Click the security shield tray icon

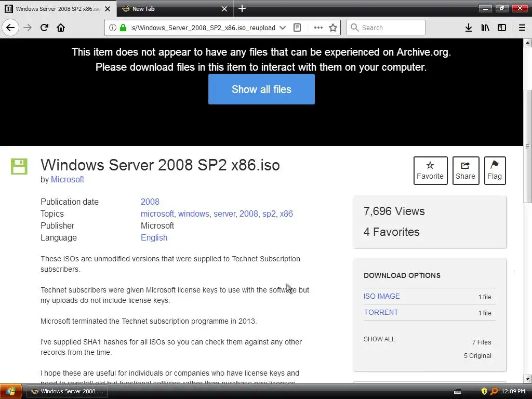click(x=484, y=391)
